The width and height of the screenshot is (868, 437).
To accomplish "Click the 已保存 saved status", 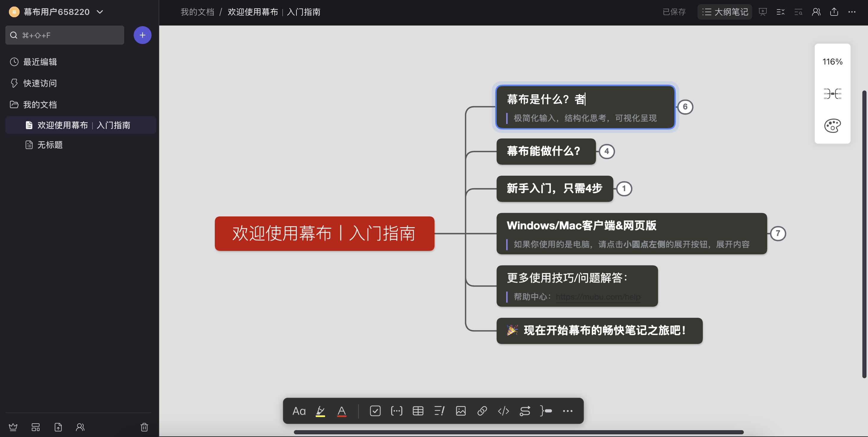I will click(x=674, y=12).
